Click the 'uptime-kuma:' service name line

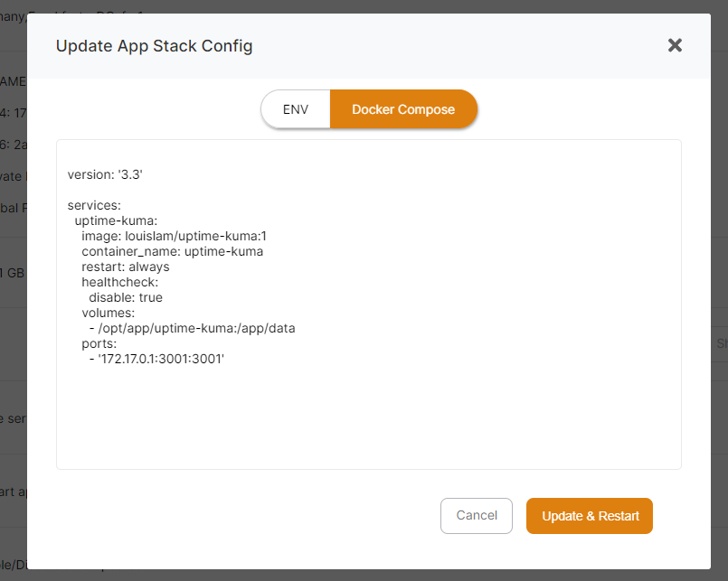[x=116, y=220]
